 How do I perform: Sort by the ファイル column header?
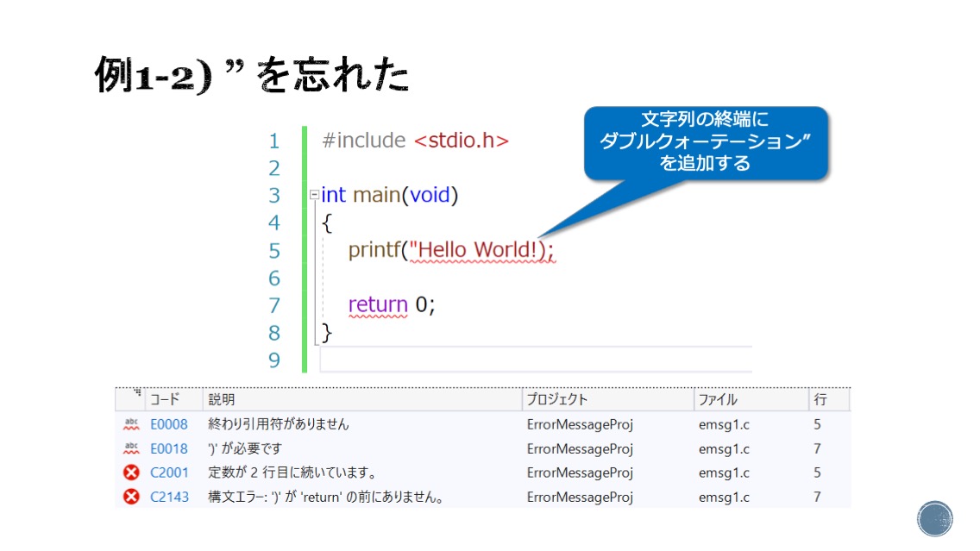click(751, 400)
